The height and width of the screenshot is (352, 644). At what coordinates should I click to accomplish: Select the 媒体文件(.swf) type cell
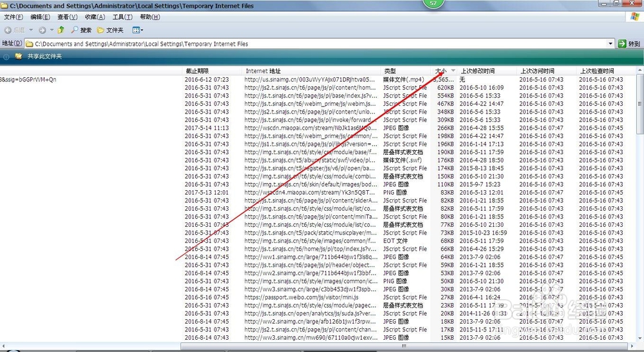click(x=402, y=160)
